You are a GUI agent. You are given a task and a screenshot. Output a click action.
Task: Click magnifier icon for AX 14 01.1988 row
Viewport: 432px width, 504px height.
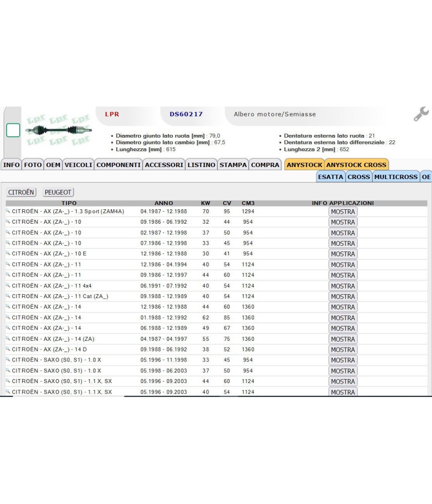(x=8, y=317)
